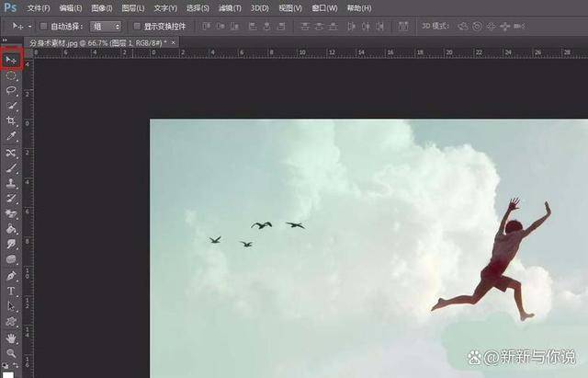The width and height of the screenshot is (588, 378).
Task: Expand the toolbox with the double-arrow
Action: click(5, 40)
